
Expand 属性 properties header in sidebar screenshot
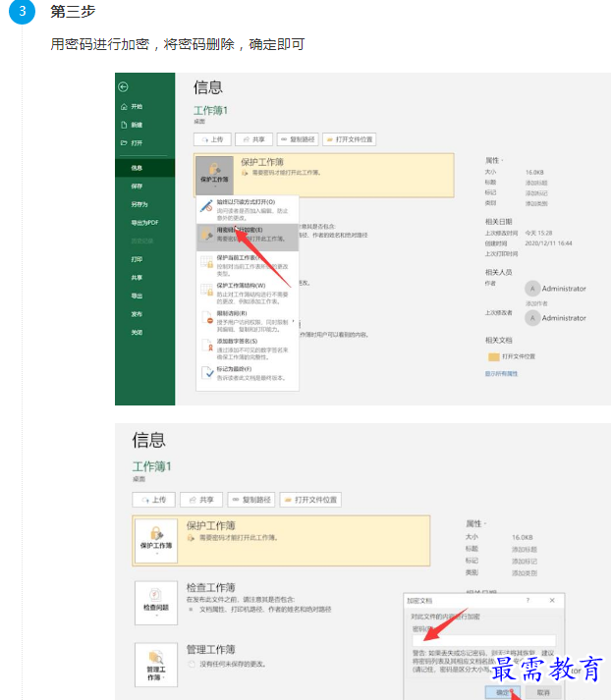click(x=494, y=160)
